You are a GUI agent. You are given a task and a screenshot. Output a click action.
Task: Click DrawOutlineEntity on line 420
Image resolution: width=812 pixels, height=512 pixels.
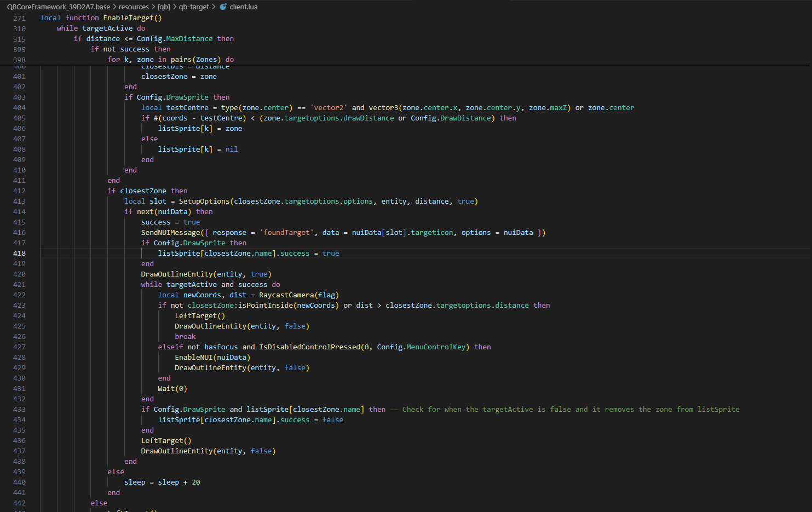point(176,274)
